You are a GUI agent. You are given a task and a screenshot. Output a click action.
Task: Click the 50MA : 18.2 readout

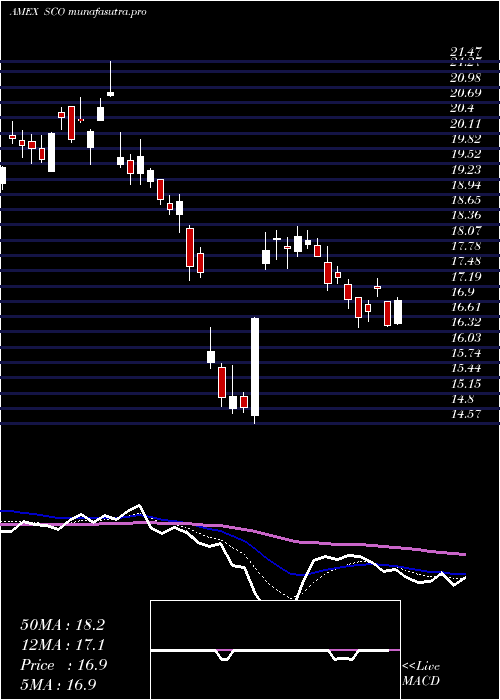click(x=62, y=625)
